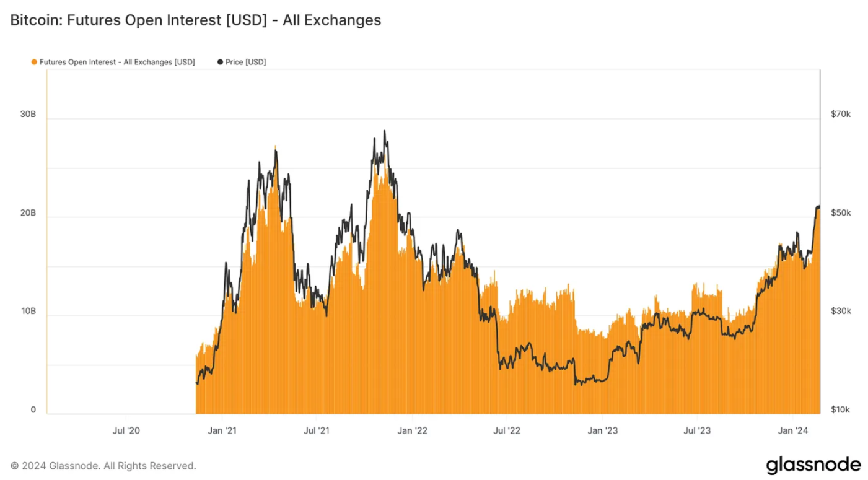Click the black Price legend dot
Image resolution: width=868 pixels, height=480 pixels.
pyautogui.click(x=220, y=62)
